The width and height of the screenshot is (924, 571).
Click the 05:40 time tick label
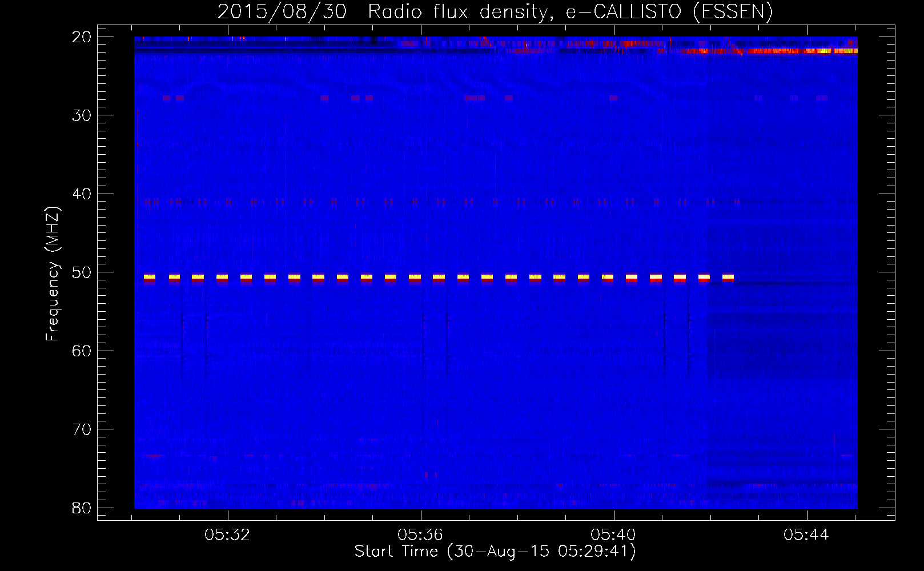(613, 535)
